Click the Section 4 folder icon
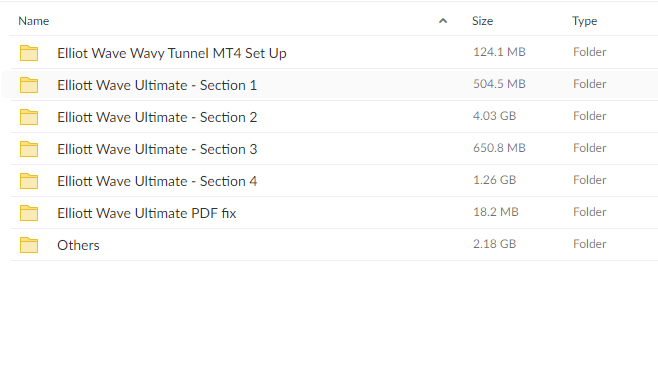658x372 pixels. pos(29,181)
